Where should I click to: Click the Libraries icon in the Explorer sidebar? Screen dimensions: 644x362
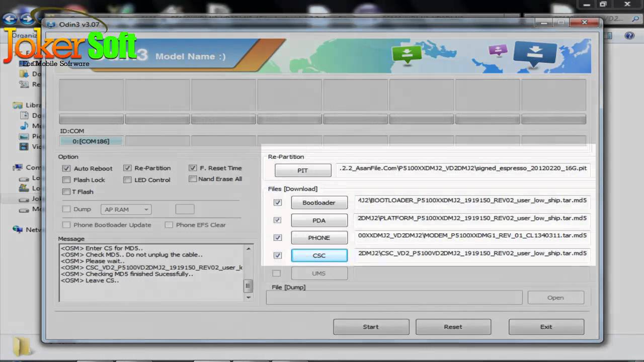(x=18, y=105)
